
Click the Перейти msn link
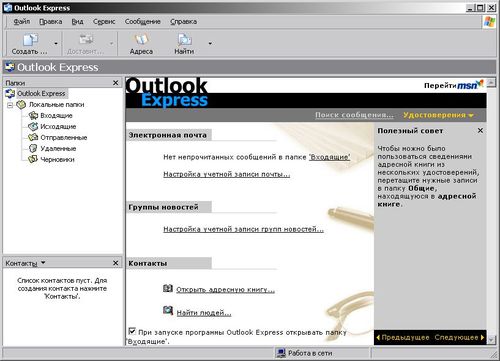(x=453, y=85)
